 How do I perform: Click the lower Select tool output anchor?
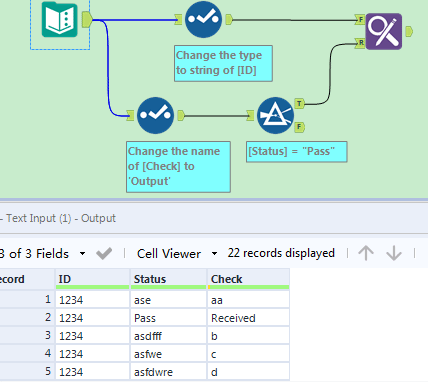(181, 115)
